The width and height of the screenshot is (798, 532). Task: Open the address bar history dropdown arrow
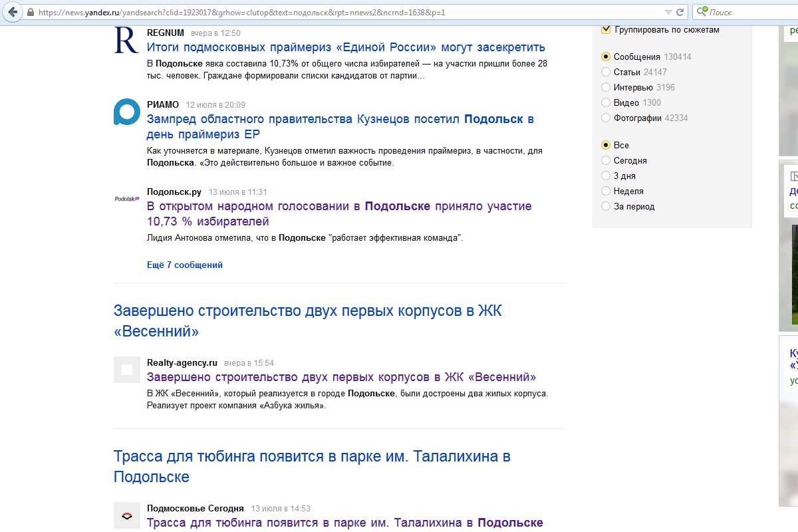pos(668,12)
